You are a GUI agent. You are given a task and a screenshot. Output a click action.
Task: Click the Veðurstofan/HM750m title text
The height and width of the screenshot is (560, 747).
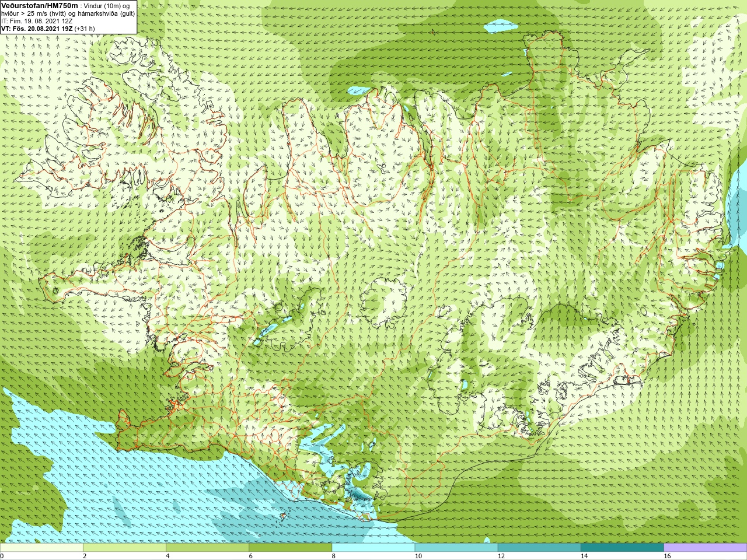pyautogui.click(x=40, y=5)
